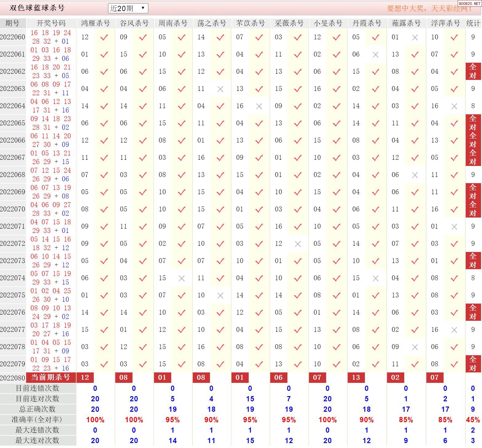This screenshot has height=448, width=482.
Task: Click the gray X in 荡之杀号 row 2022075
Action: (220, 296)
